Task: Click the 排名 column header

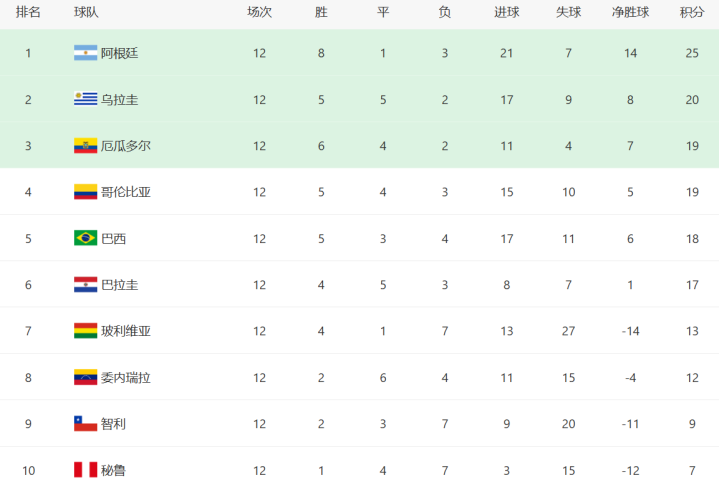Action: click(28, 12)
